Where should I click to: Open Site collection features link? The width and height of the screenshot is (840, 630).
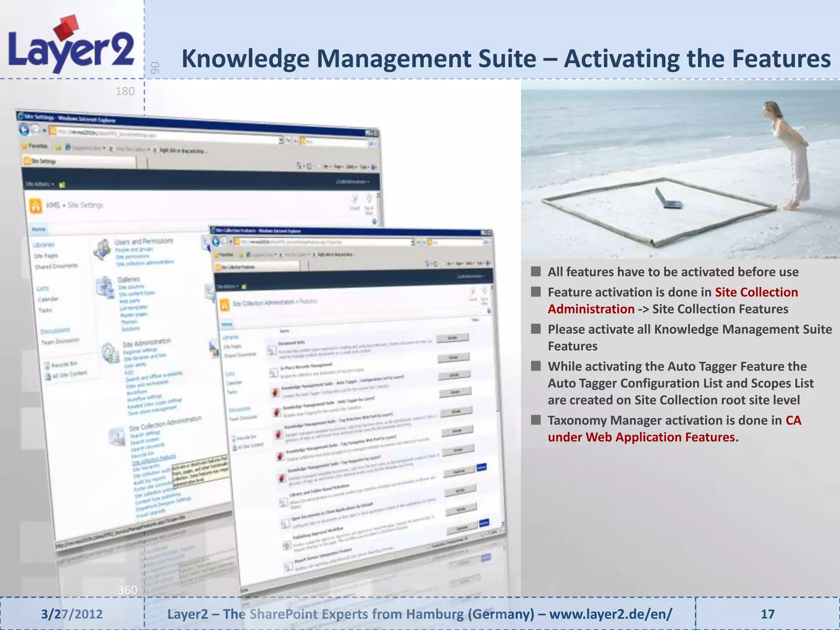(x=154, y=459)
